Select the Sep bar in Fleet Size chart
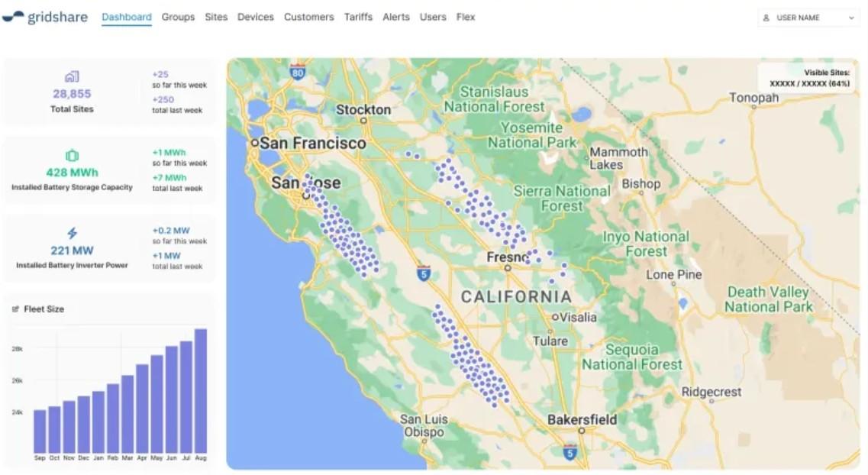 click(x=40, y=431)
